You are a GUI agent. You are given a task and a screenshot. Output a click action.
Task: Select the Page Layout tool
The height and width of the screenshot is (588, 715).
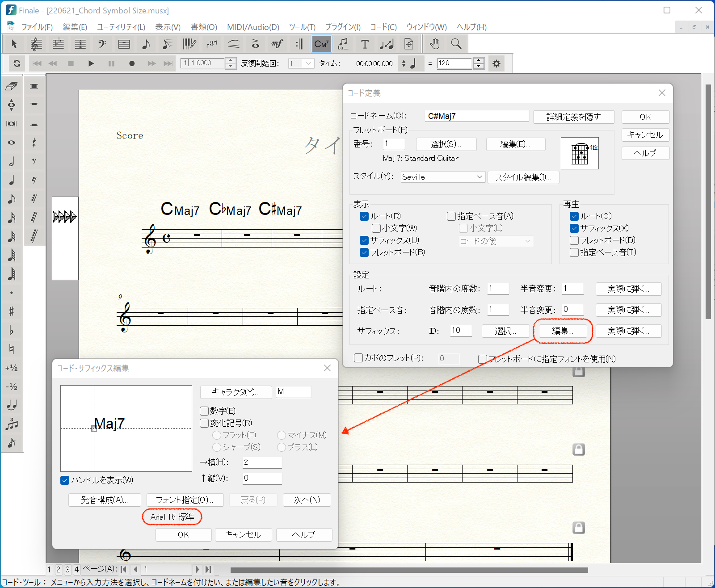pos(408,44)
